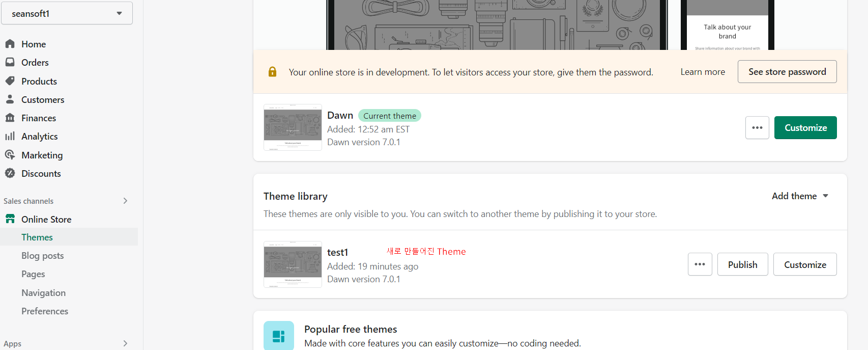Click the 'Added: 19 minutes ago' text
Image resolution: width=868 pixels, height=350 pixels.
coord(372,266)
